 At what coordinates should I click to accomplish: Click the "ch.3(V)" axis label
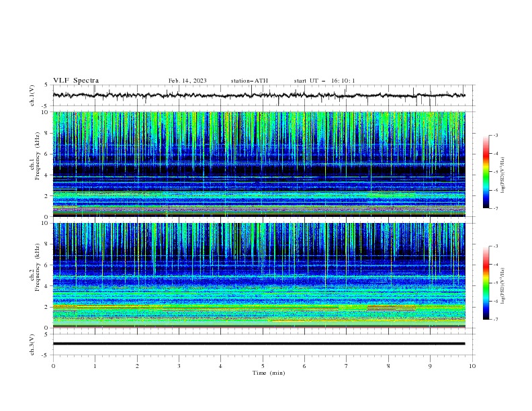point(32,345)
